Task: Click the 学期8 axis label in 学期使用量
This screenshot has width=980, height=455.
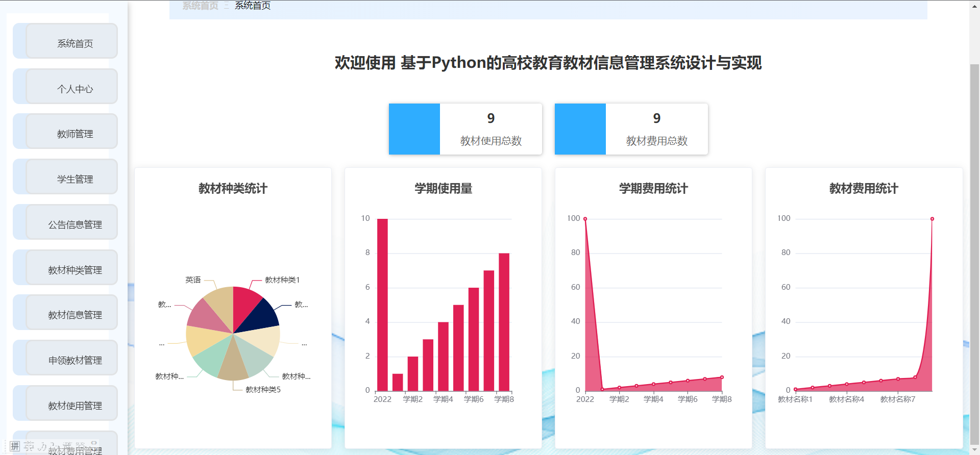Action: coord(504,399)
